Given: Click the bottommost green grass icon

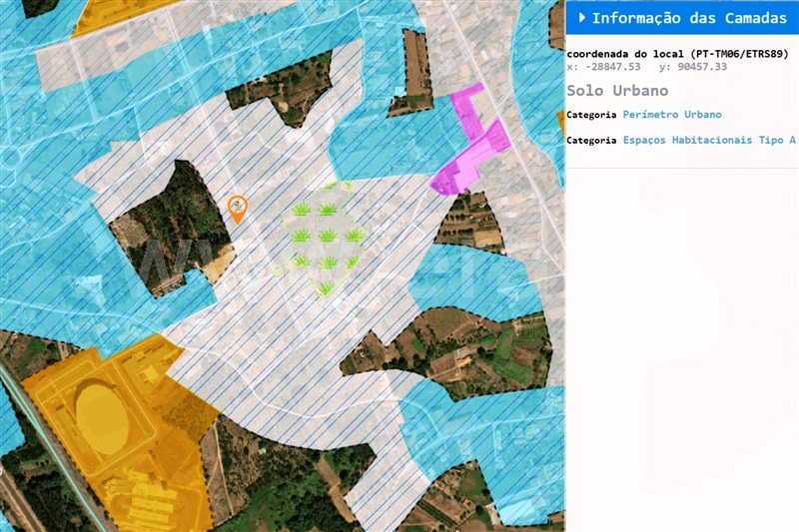Looking at the screenshot, I should 326,288.
